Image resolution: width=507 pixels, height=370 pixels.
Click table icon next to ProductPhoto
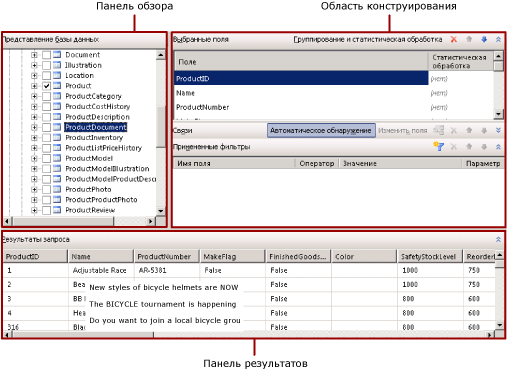[57, 189]
